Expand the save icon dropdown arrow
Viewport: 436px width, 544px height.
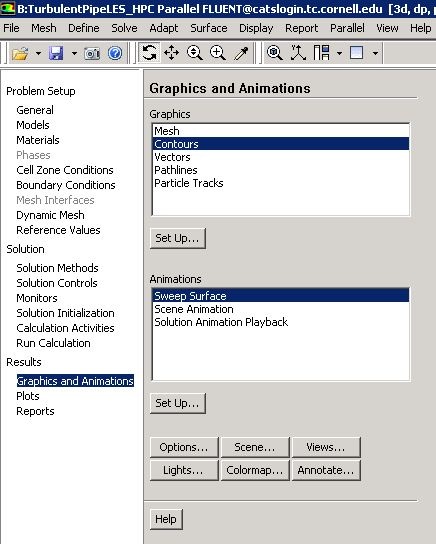point(74,53)
